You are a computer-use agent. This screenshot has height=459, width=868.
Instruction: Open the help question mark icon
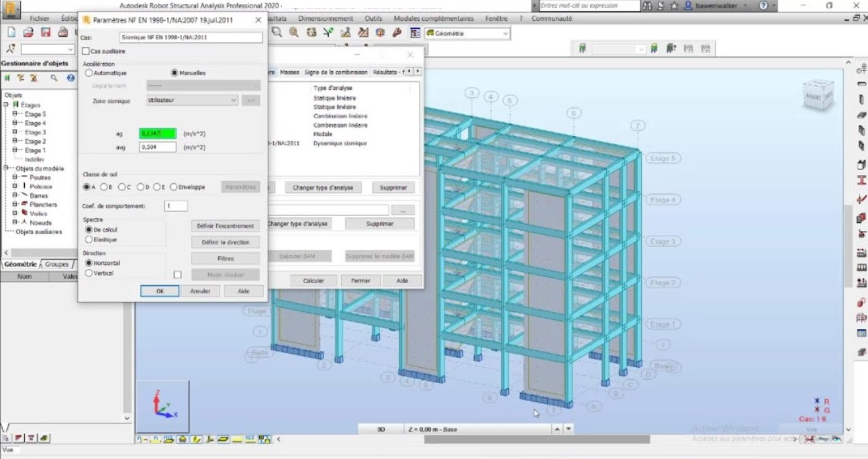tap(763, 5)
